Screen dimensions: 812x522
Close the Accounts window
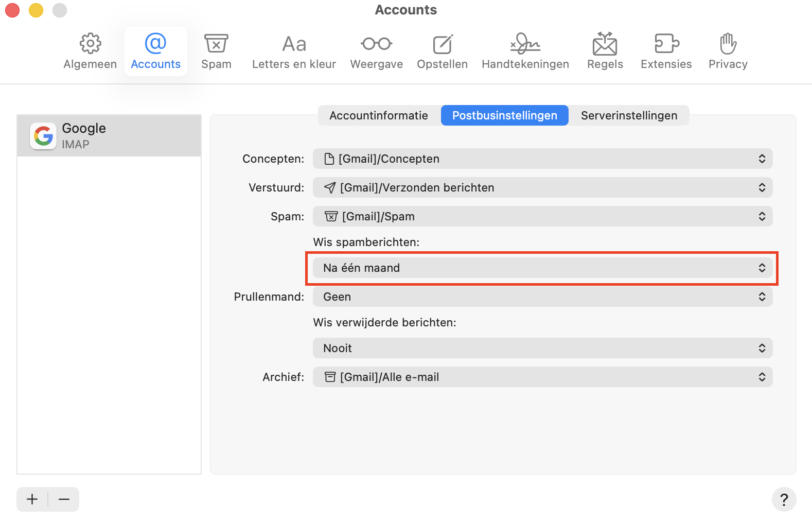pyautogui.click(x=12, y=10)
